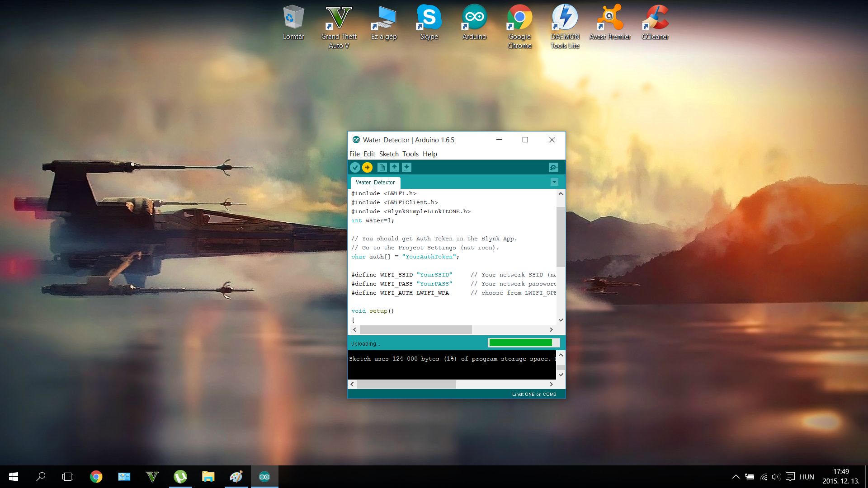Click the Upload arrow button in Arduino
The image size is (868, 488).
[368, 168]
